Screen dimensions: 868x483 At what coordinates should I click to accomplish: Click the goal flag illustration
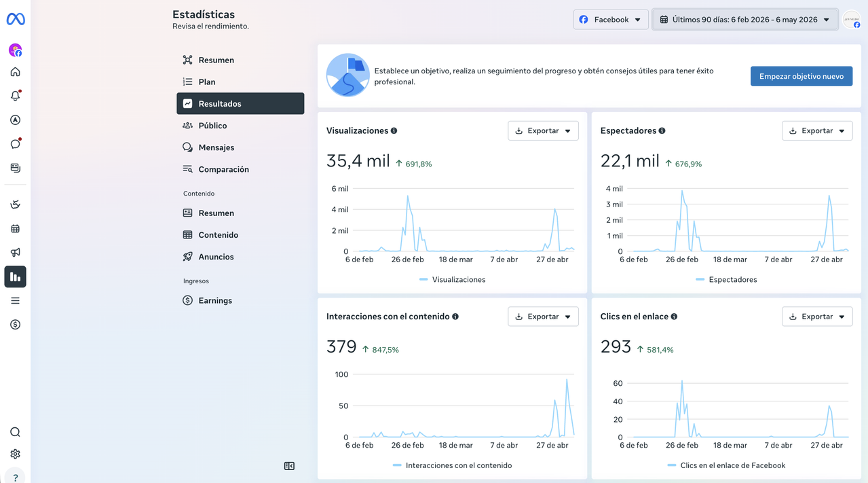348,75
